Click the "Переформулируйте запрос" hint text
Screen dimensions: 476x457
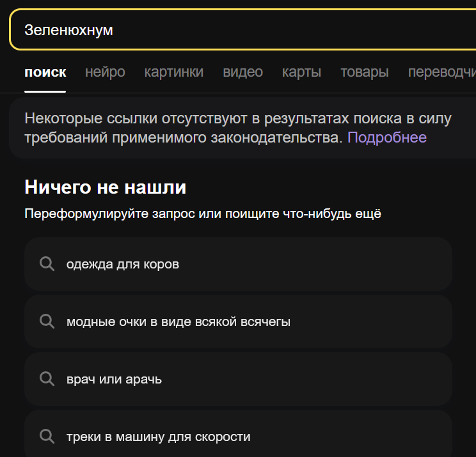pos(202,214)
